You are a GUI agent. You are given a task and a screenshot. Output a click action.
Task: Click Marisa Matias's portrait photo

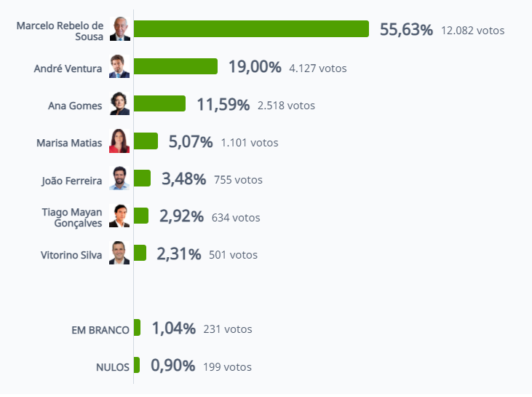(x=119, y=141)
